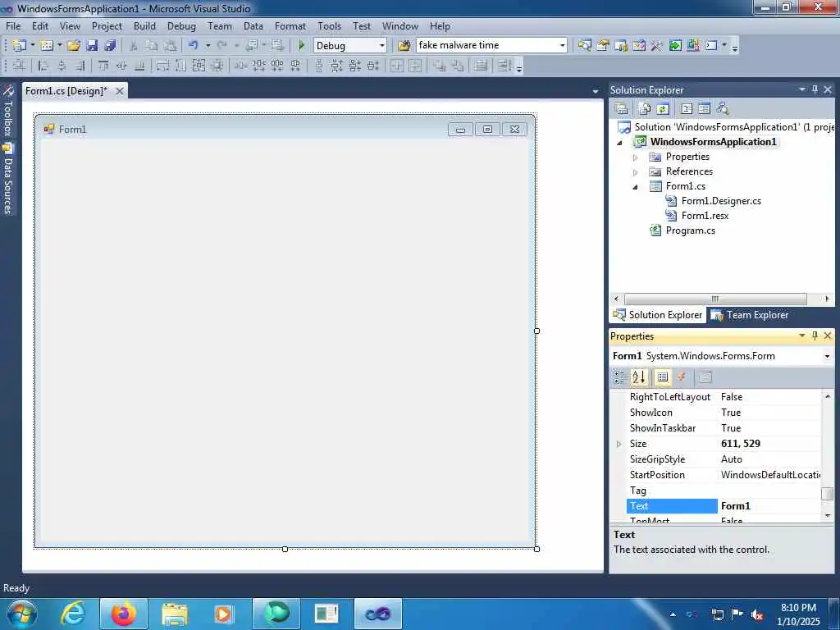Click the Properties icon in Solution Explorer toolbar
Viewport: 840px width, 630px height.
(x=622, y=109)
